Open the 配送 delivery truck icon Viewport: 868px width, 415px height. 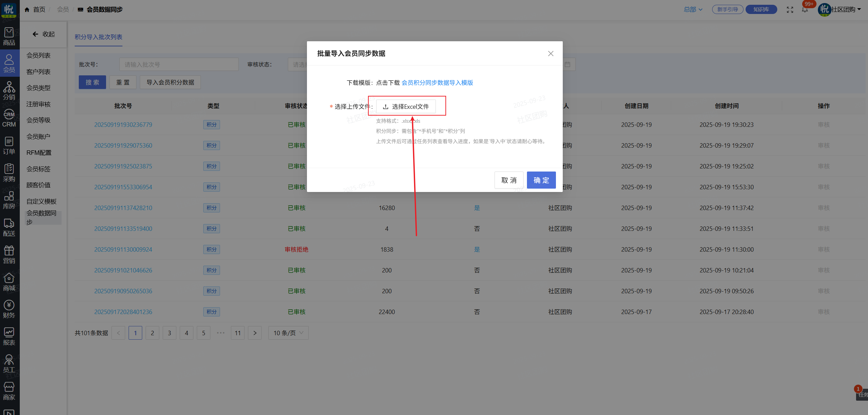(9, 227)
